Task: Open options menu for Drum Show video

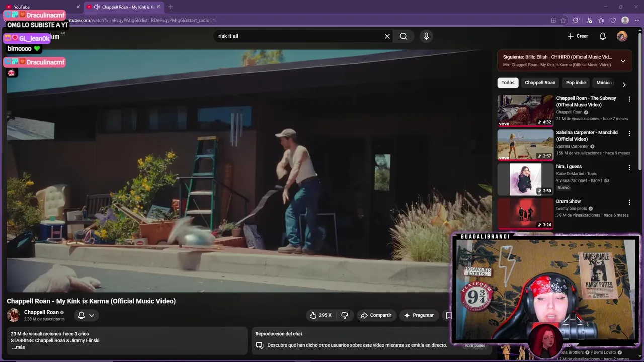Action: (x=629, y=202)
